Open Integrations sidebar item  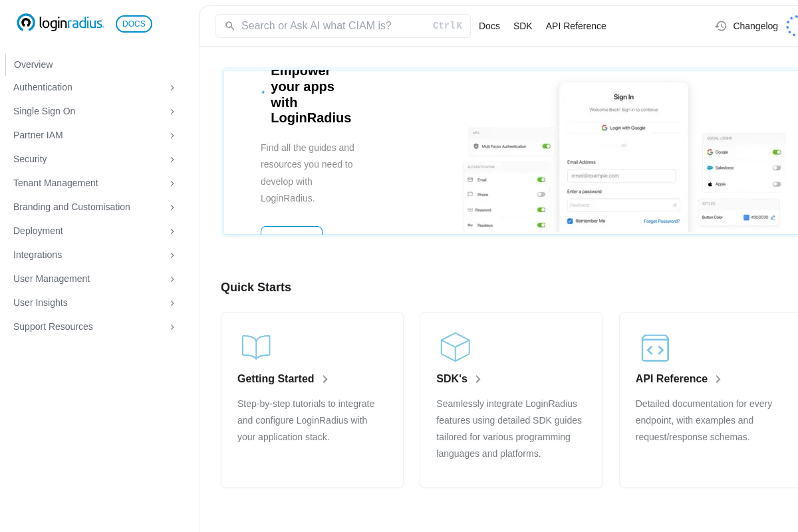tap(37, 255)
